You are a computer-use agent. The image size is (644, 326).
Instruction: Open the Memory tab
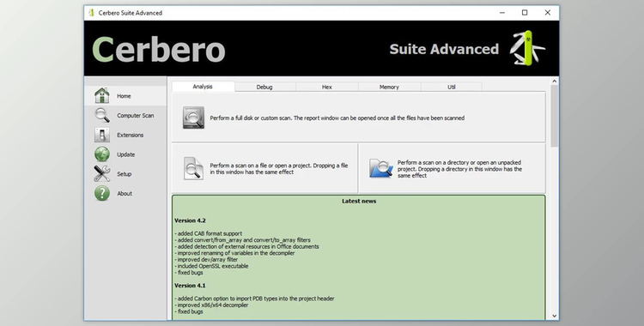click(x=389, y=87)
